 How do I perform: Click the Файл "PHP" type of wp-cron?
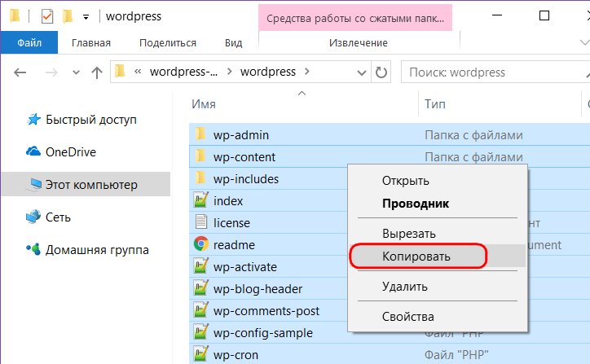(x=456, y=354)
